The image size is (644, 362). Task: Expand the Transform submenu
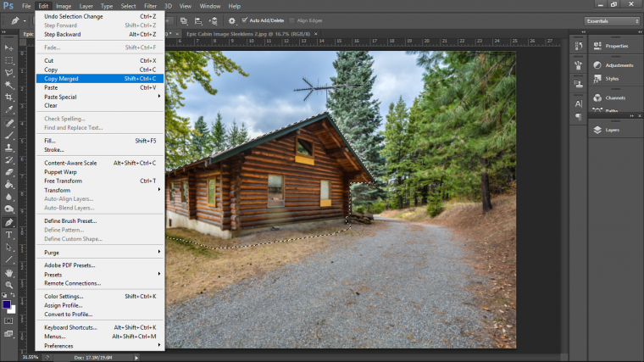[100, 190]
